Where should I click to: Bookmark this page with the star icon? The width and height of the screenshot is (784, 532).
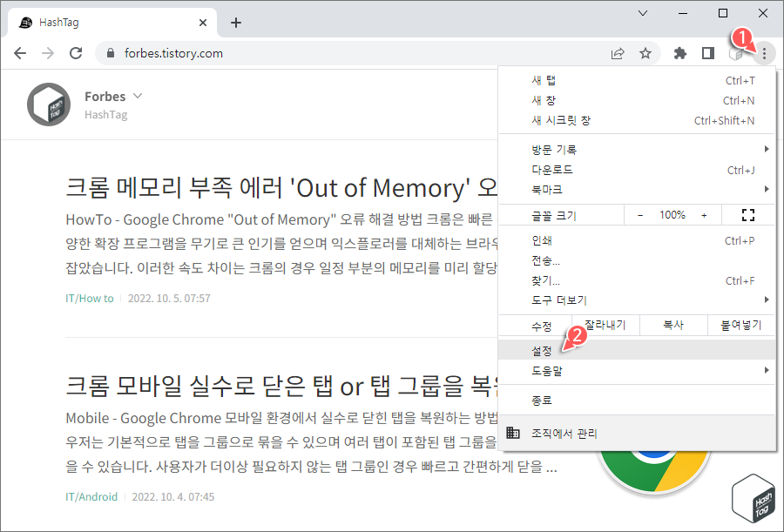[645, 53]
